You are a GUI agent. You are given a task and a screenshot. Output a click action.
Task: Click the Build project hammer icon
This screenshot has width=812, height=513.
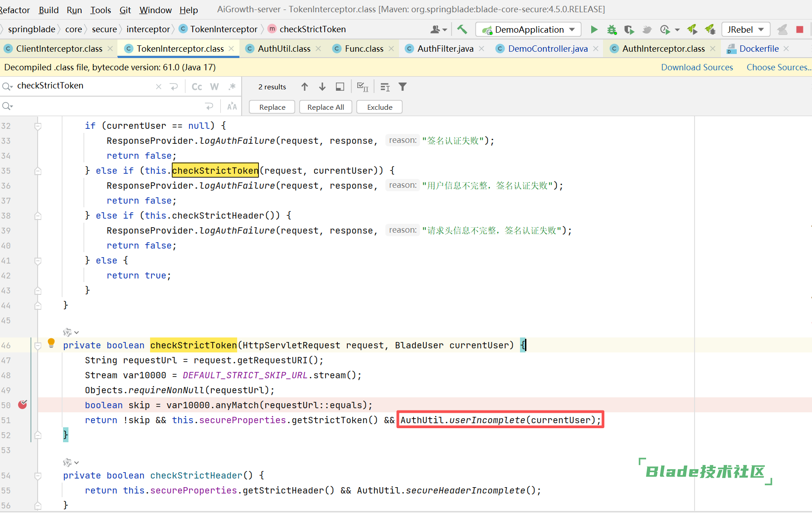pos(462,29)
